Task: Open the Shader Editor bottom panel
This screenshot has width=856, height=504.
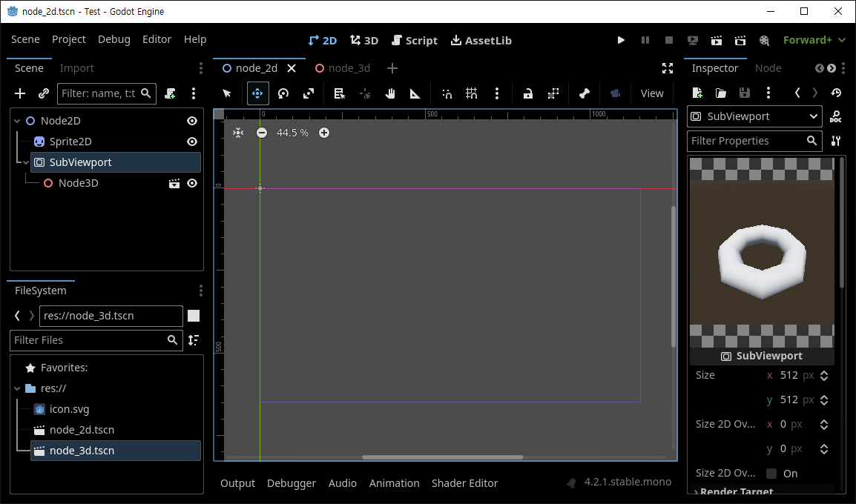Action: [464, 483]
